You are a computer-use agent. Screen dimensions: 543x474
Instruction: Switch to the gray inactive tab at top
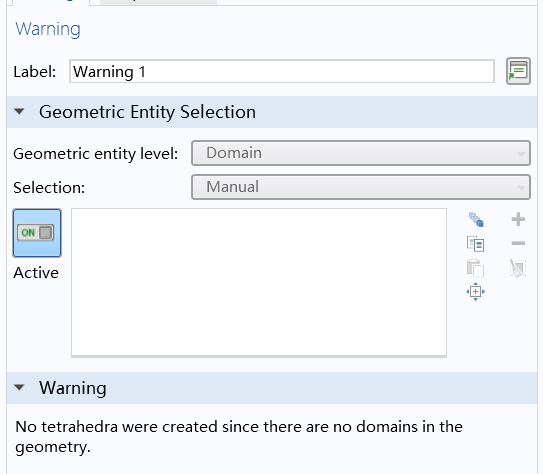pyautogui.click(x=158, y=2)
